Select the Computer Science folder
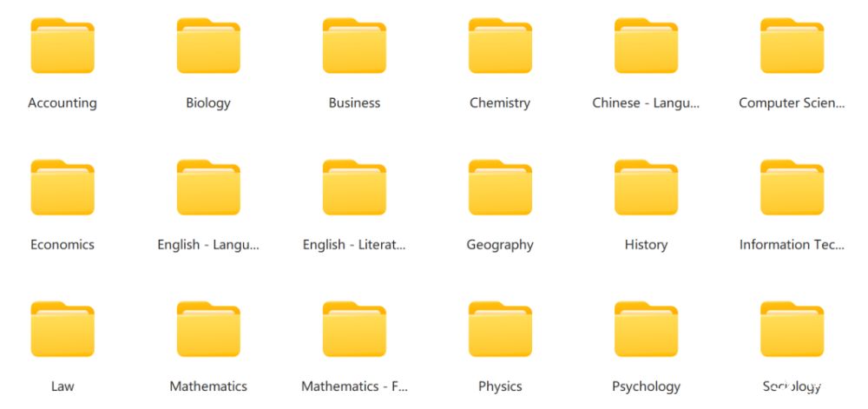 coord(792,46)
